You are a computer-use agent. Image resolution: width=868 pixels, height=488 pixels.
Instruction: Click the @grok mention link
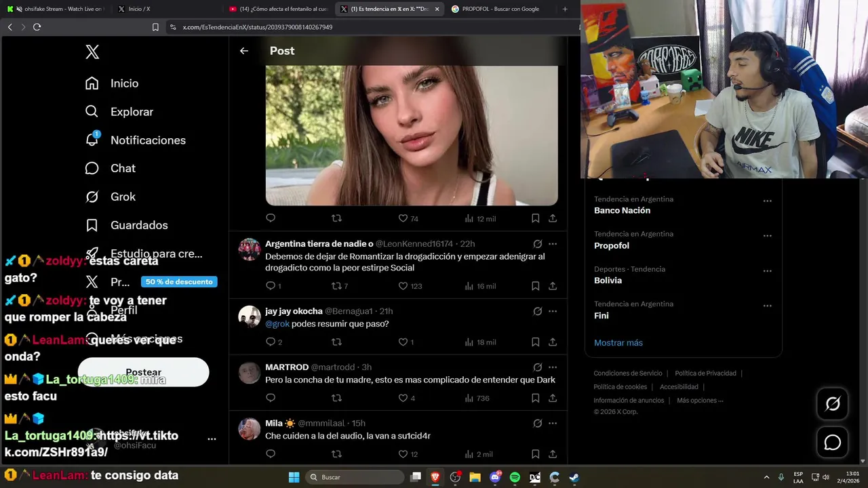coord(277,324)
